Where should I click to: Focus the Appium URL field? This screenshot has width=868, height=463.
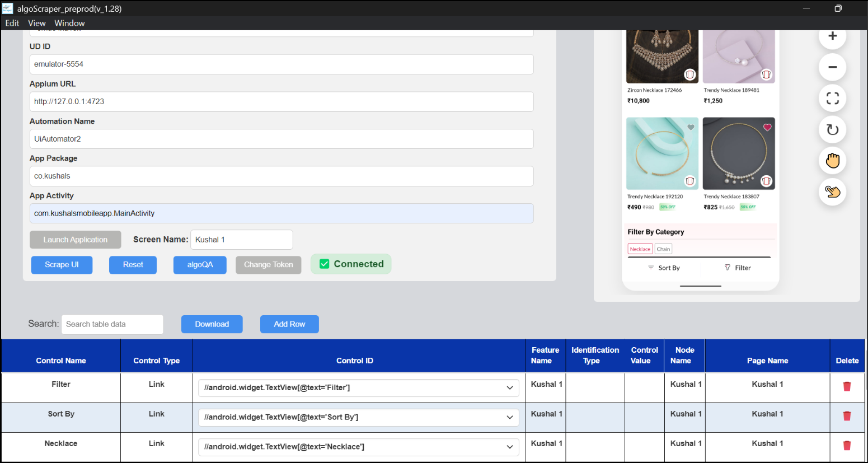point(281,102)
